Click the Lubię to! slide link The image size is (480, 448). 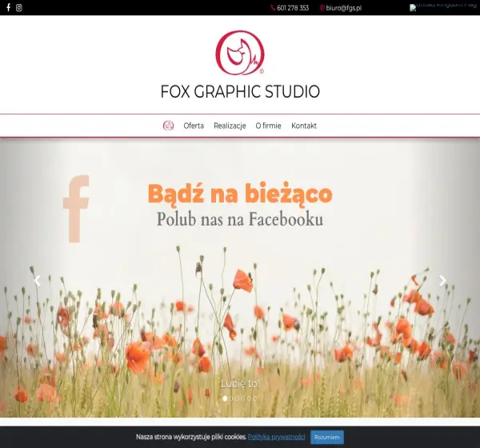[x=240, y=384]
